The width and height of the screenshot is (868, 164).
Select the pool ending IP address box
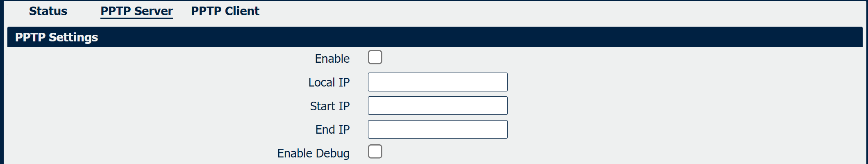[438, 130]
